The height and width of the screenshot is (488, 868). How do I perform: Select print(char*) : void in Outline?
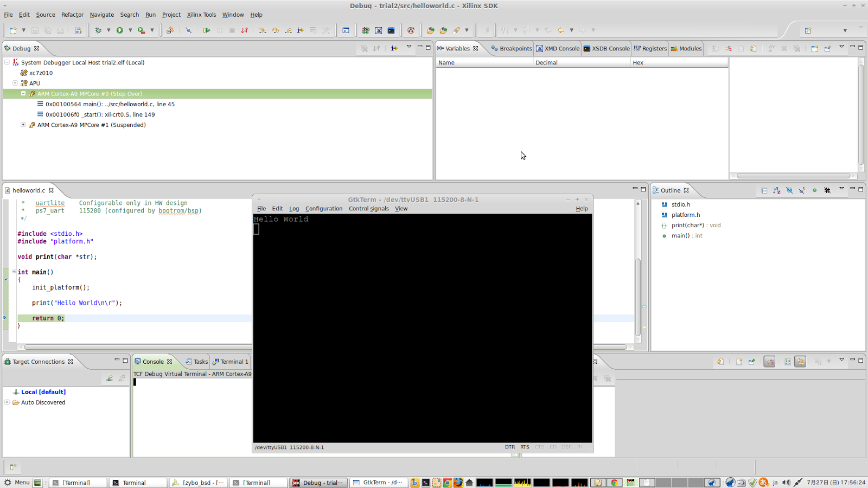click(696, 226)
